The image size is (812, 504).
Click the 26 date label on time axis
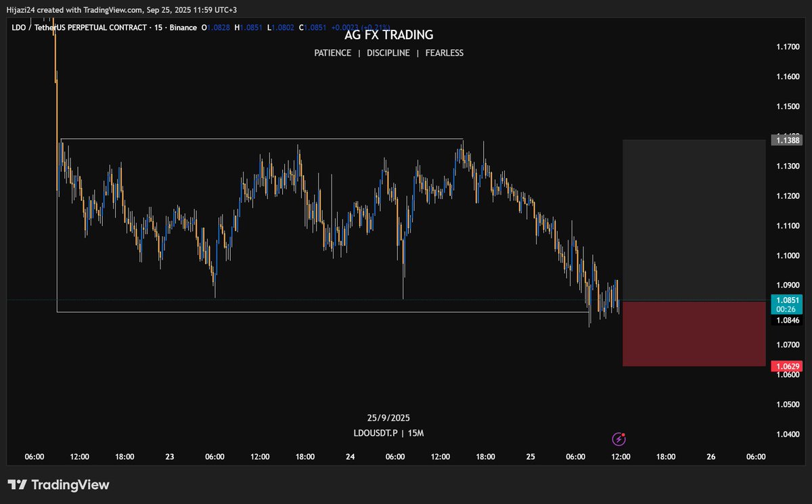[x=711, y=457]
